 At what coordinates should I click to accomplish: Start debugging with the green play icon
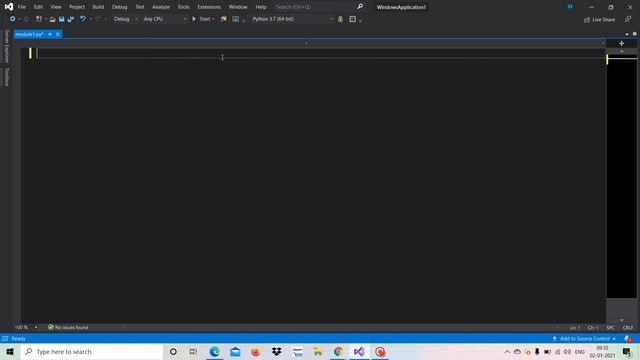[x=194, y=19]
